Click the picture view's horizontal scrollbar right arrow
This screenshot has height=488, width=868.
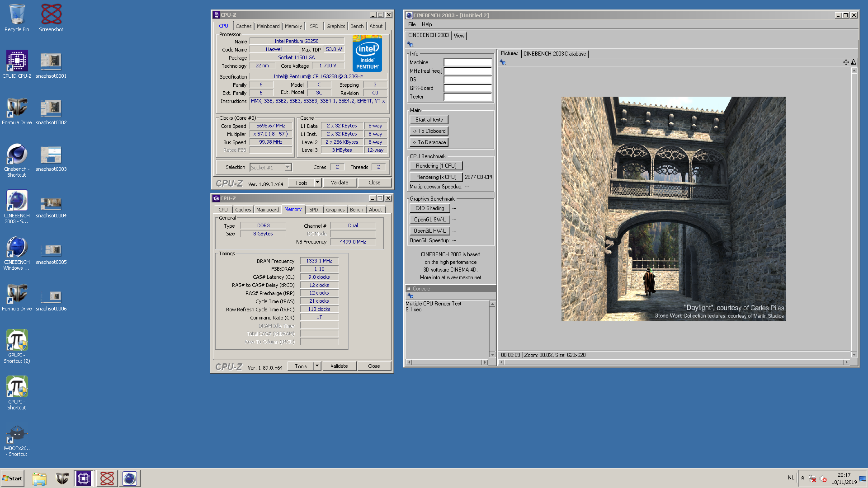pyautogui.click(x=847, y=362)
